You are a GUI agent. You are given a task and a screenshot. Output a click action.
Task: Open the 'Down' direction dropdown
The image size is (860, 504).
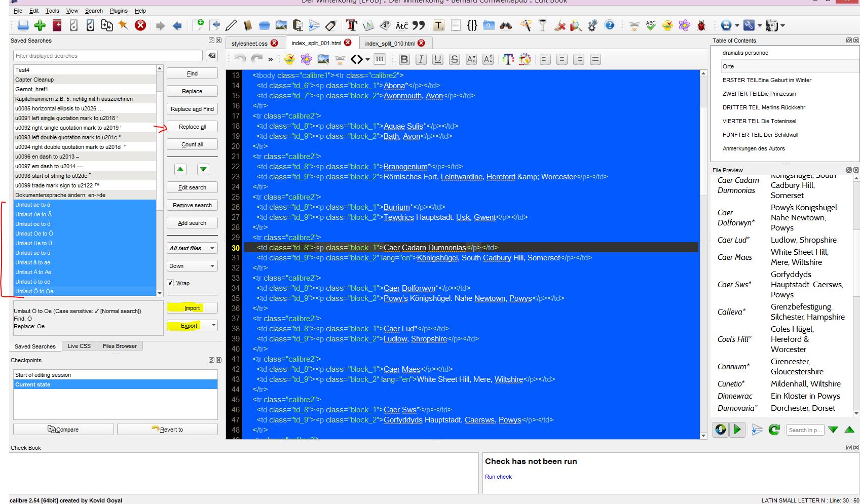(x=192, y=266)
